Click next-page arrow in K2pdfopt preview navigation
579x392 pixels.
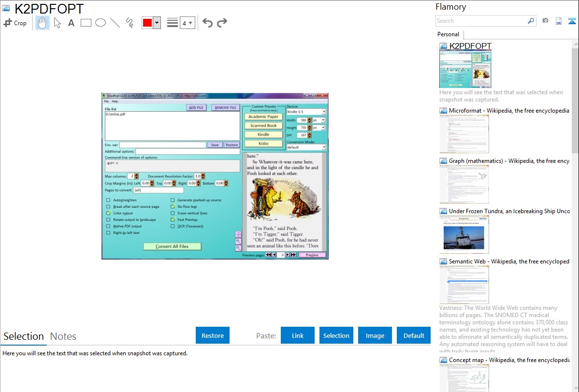(288, 255)
